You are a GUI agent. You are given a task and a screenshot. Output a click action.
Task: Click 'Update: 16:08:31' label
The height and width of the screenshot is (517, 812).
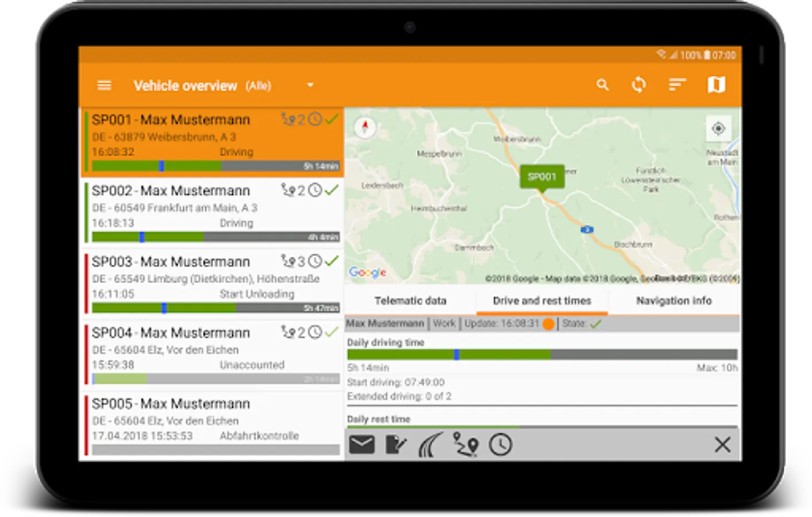click(x=502, y=323)
